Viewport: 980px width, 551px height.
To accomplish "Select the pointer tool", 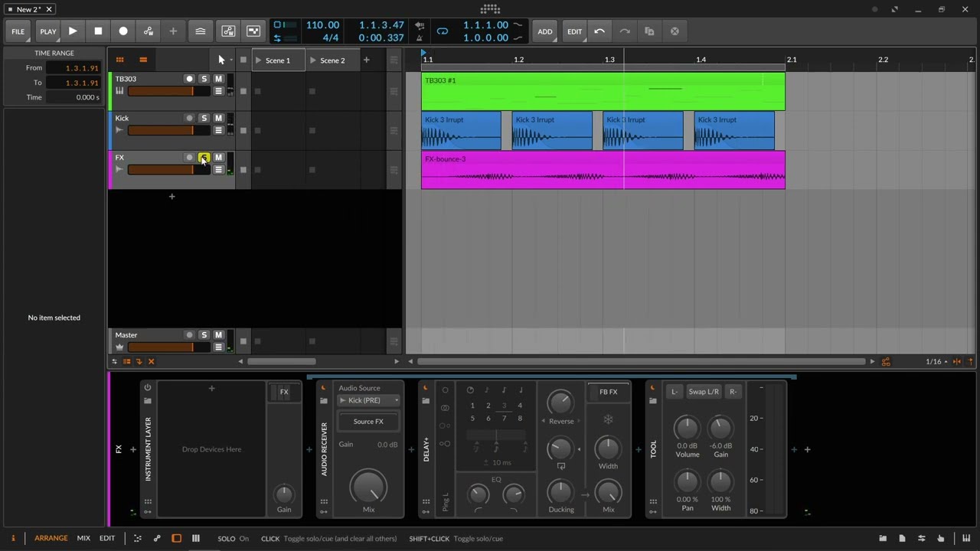I will [x=221, y=60].
